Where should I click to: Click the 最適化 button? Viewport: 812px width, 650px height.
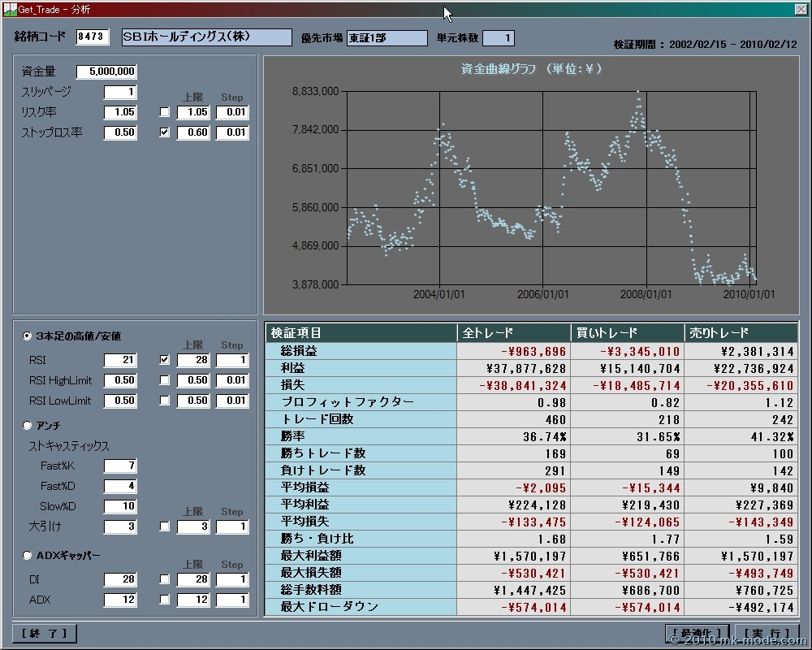pos(696,634)
